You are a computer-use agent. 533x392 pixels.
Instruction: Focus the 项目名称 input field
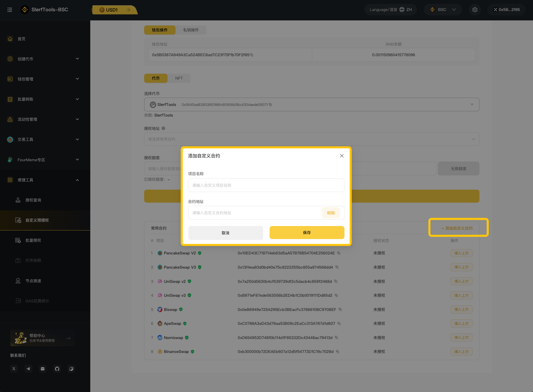266,185
